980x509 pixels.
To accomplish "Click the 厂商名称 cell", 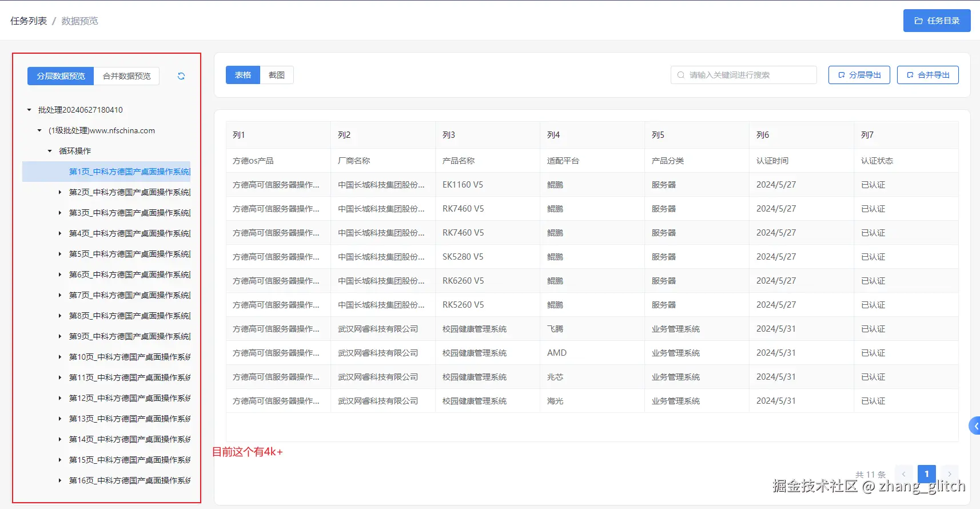I will click(383, 161).
